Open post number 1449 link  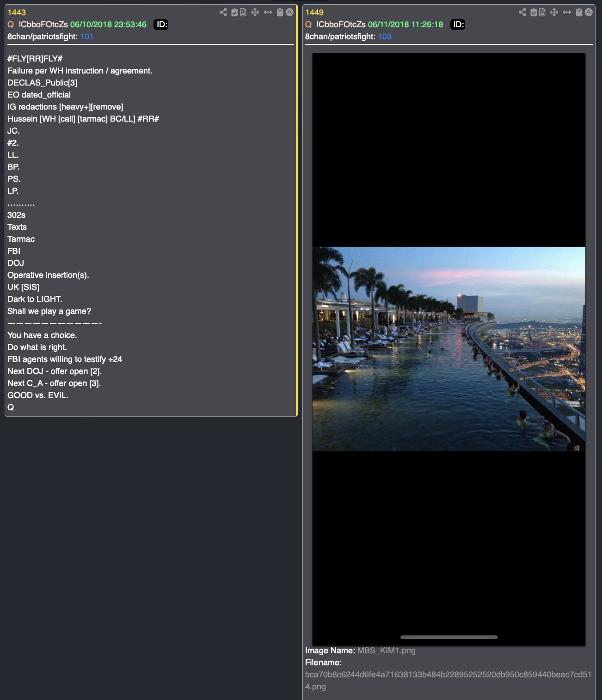coord(314,12)
